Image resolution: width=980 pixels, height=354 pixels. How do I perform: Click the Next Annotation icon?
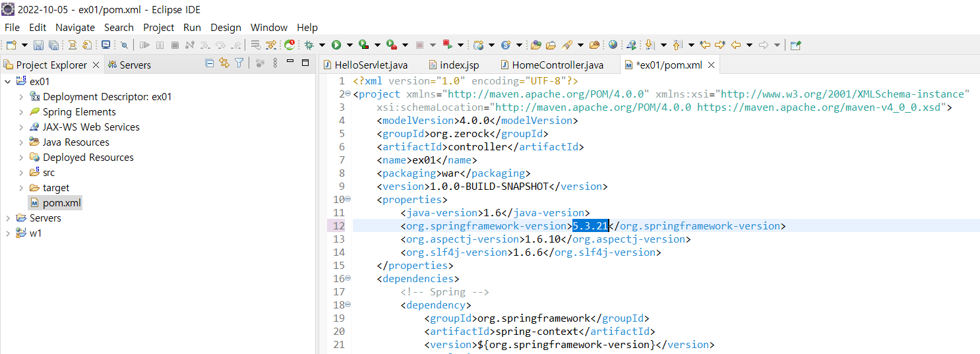coord(650,45)
